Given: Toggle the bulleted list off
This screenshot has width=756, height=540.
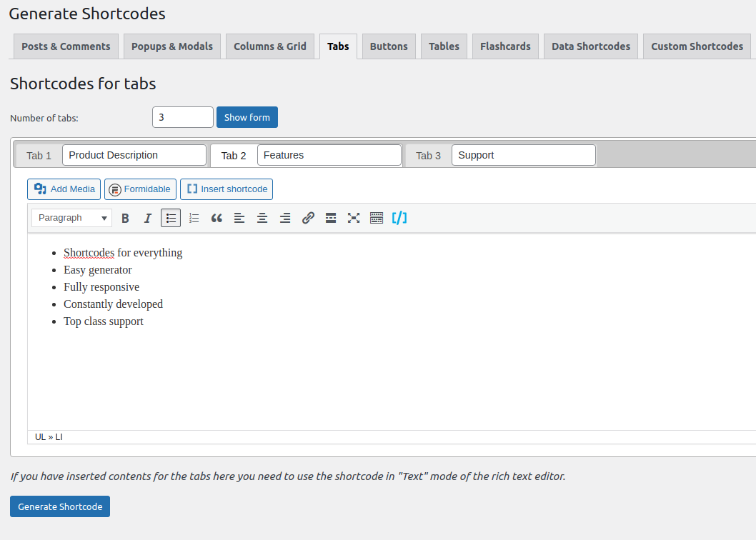Looking at the screenshot, I should click(x=171, y=218).
